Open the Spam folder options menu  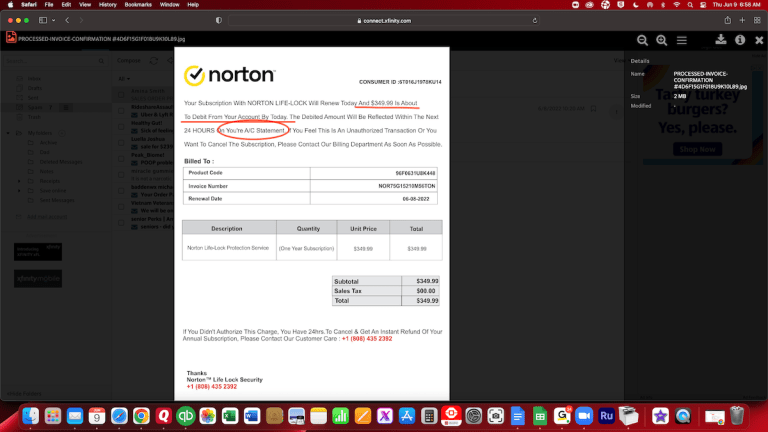click(x=66, y=107)
